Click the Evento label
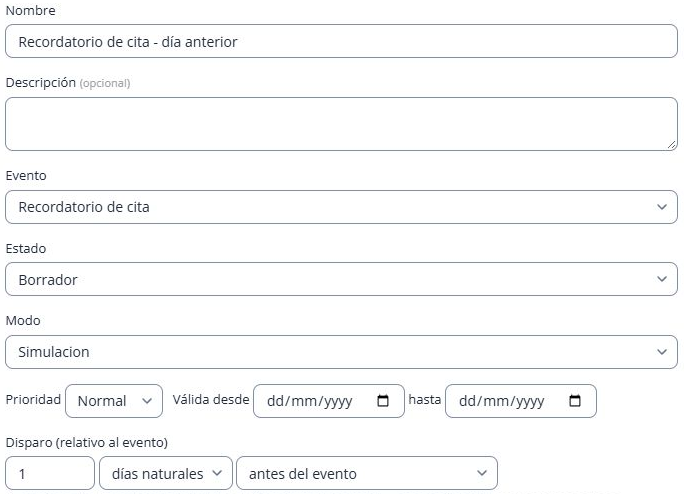This screenshot has width=684, height=494. (26, 175)
